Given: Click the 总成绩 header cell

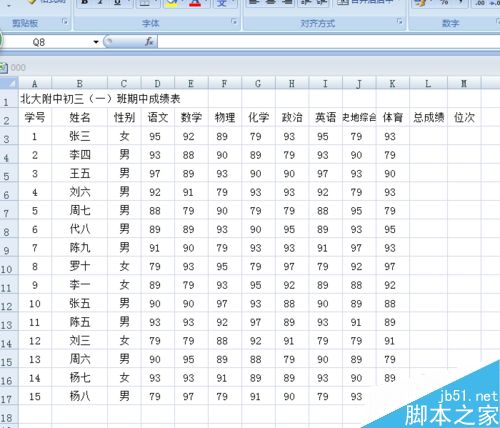Looking at the screenshot, I should 428,117.
